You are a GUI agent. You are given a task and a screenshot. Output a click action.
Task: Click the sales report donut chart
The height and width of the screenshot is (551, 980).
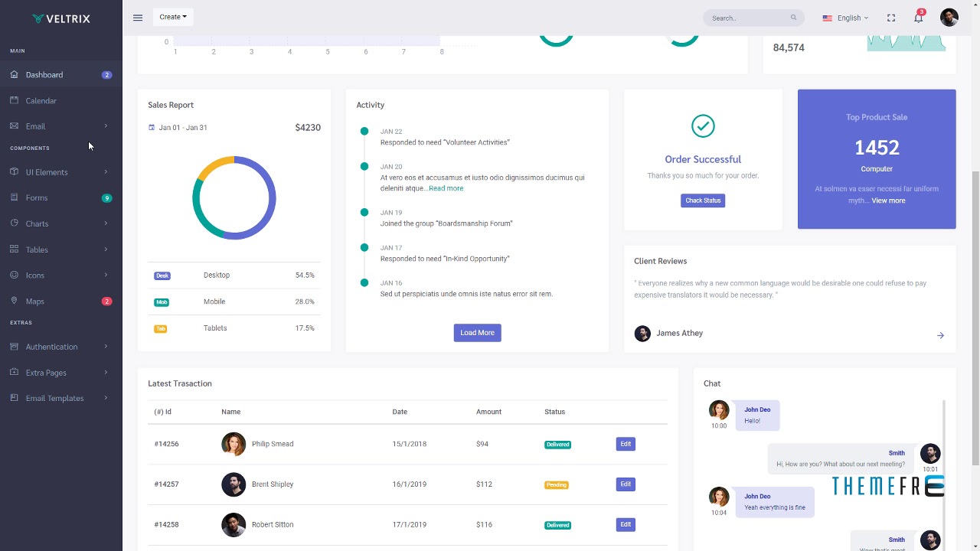[234, 197]
